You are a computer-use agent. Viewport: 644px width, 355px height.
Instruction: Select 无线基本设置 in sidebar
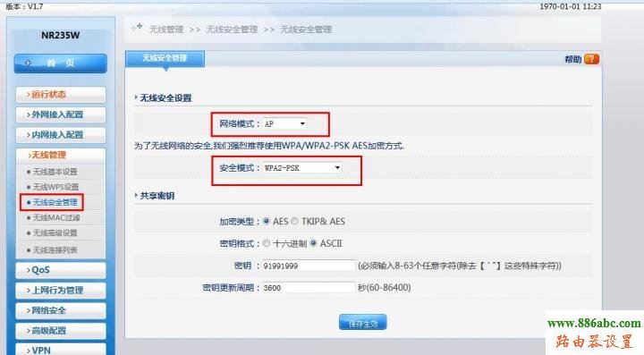(x=55, y=172)
